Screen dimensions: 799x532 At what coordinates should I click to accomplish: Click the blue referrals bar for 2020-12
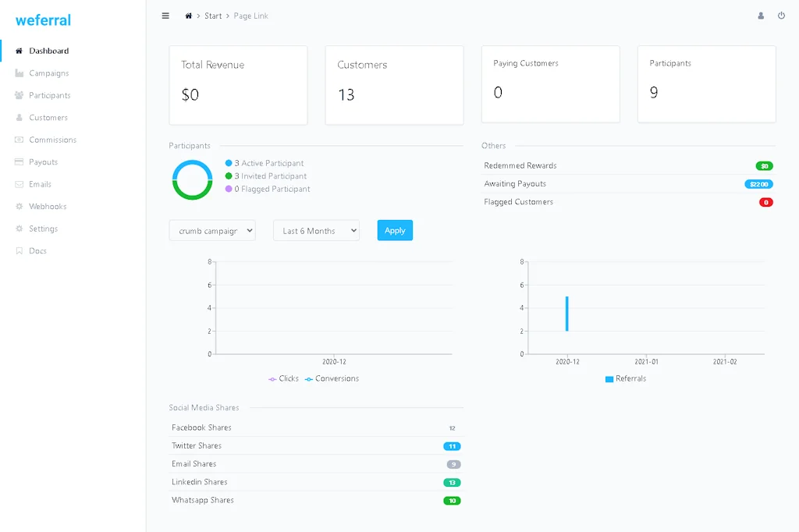pos(567,314)
